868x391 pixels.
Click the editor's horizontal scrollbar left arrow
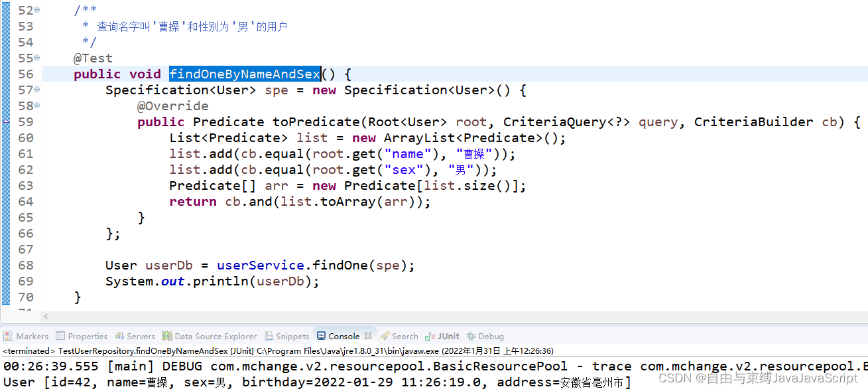point(46,317)
